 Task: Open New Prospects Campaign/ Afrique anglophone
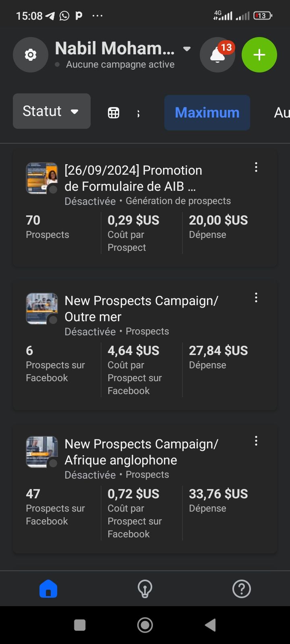tap(141, 452)
